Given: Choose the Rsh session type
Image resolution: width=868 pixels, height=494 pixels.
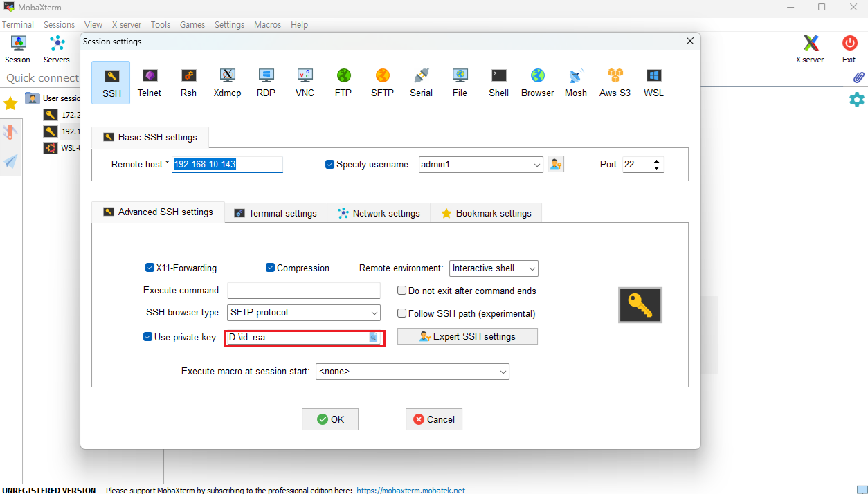Looking at the screenshot, I should 188,82.
